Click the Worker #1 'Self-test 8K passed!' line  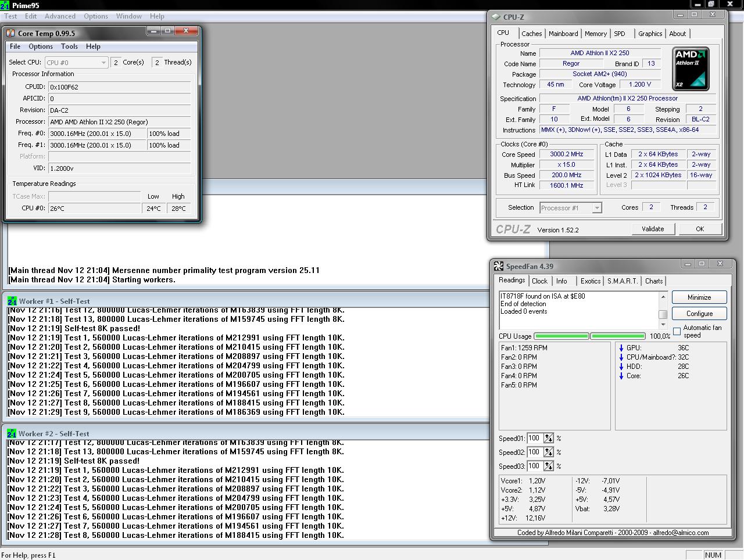pos(73,328)
